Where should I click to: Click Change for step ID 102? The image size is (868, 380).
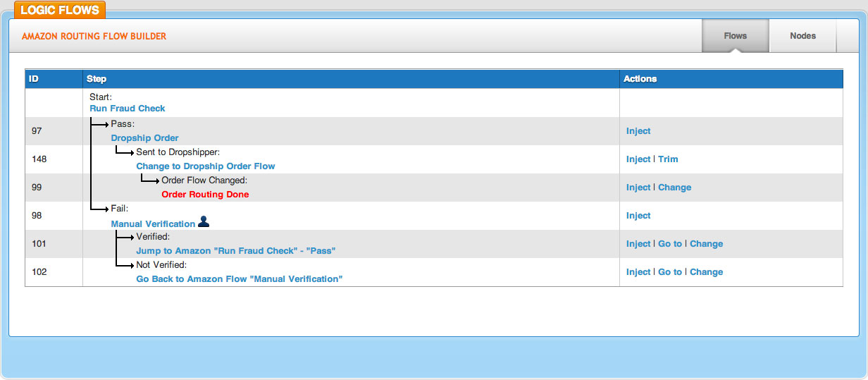(x=707, y=272)
